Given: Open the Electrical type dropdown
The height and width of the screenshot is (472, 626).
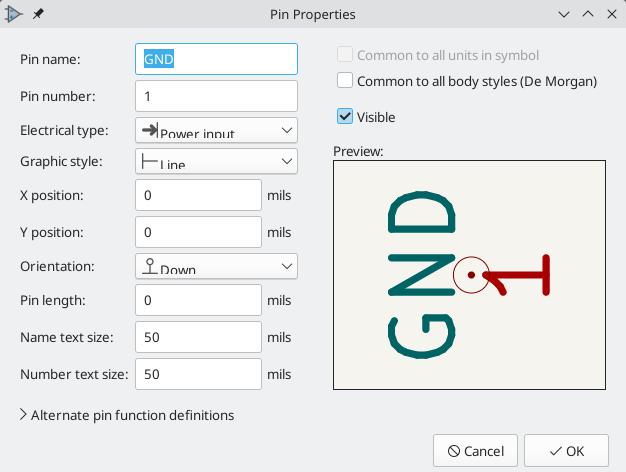Looking at the screenshot, I should coord(216,130).
